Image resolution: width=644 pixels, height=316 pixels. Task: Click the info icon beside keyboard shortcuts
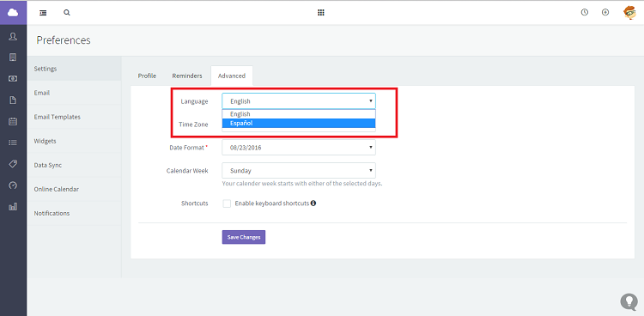(x=313, y=203)
